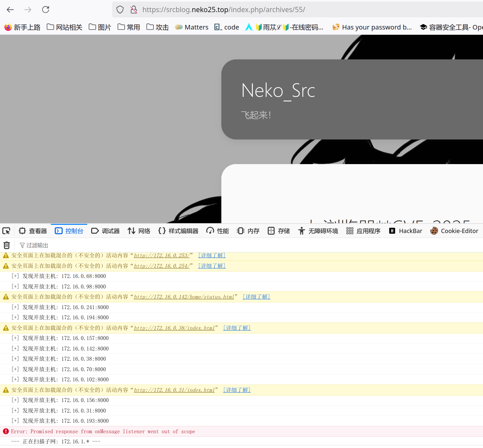The width and height of the screenshot is (483, 448).
Task: Open the 新手上路 bookmark
Action: [x=22, y=27]
